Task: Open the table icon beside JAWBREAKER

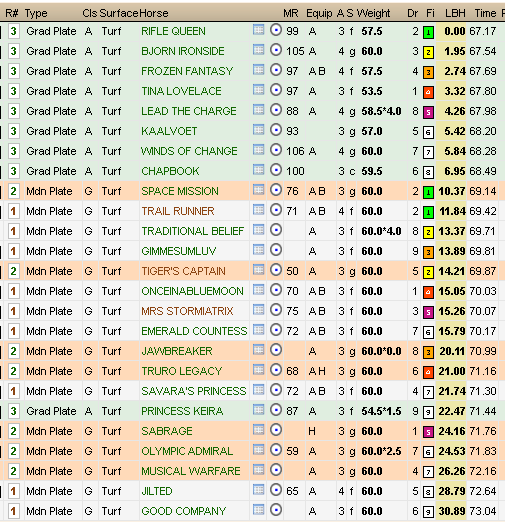Action: 258,350
